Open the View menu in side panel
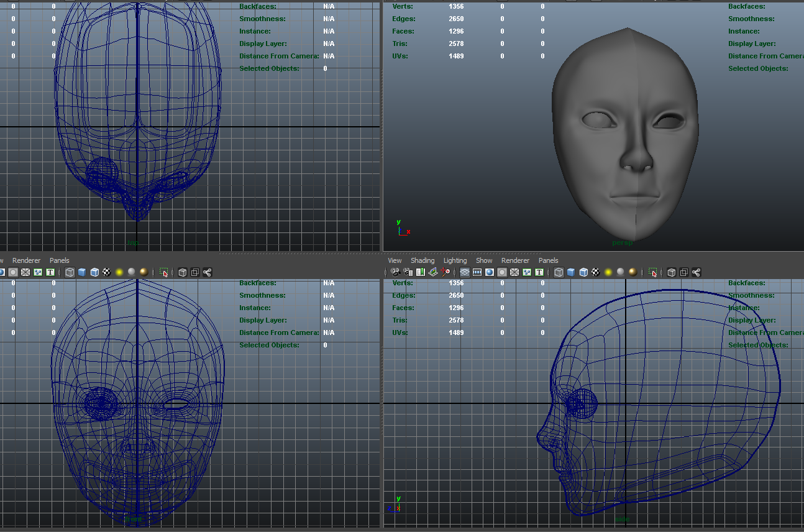 coord(395,260)
